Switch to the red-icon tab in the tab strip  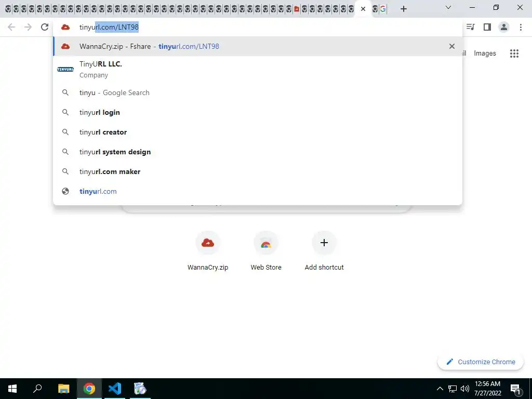click(x=297, y=9)
